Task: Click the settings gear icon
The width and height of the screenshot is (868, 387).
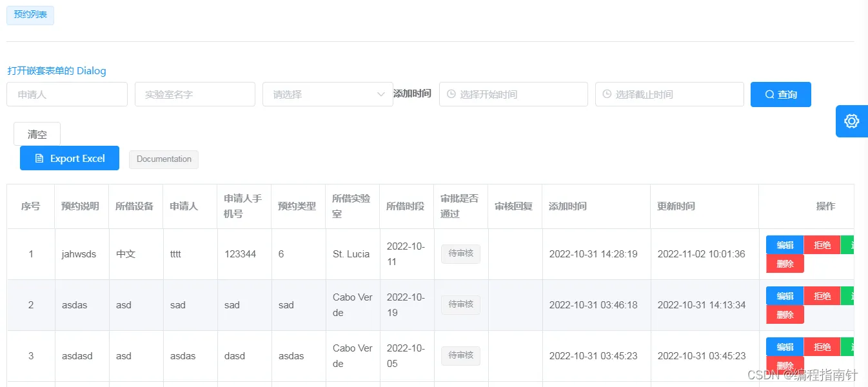Action: tap(851, 121)
